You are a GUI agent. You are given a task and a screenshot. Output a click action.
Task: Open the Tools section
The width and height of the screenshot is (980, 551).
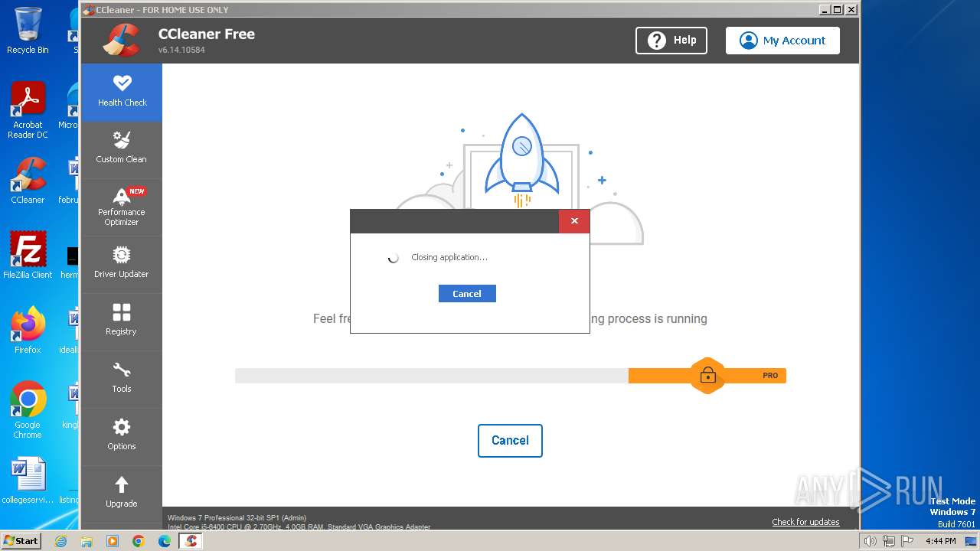coord(122,379)
